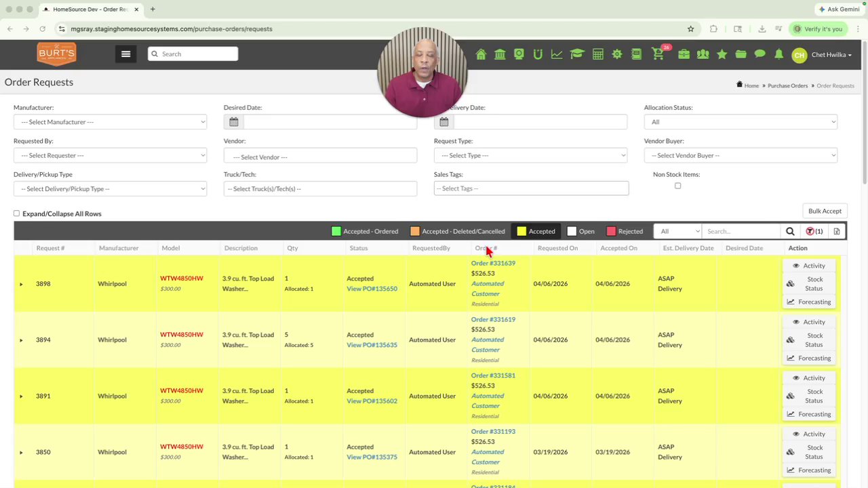Screen dimensions: 868x488
Task: Open the Select Requester dropdown
Action: [110, 155]
